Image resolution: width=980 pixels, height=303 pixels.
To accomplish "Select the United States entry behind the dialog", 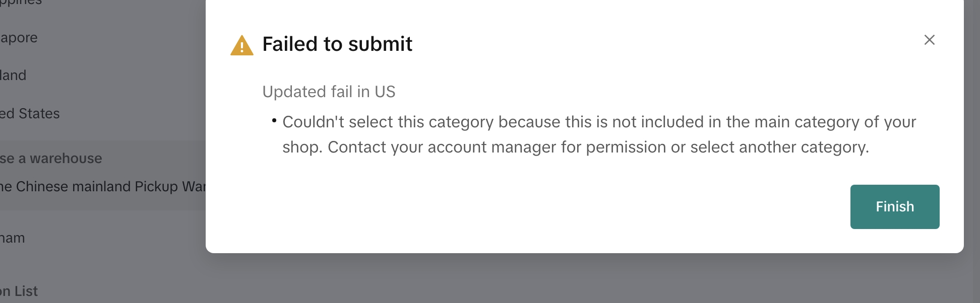I will click(x=30, y=114).
